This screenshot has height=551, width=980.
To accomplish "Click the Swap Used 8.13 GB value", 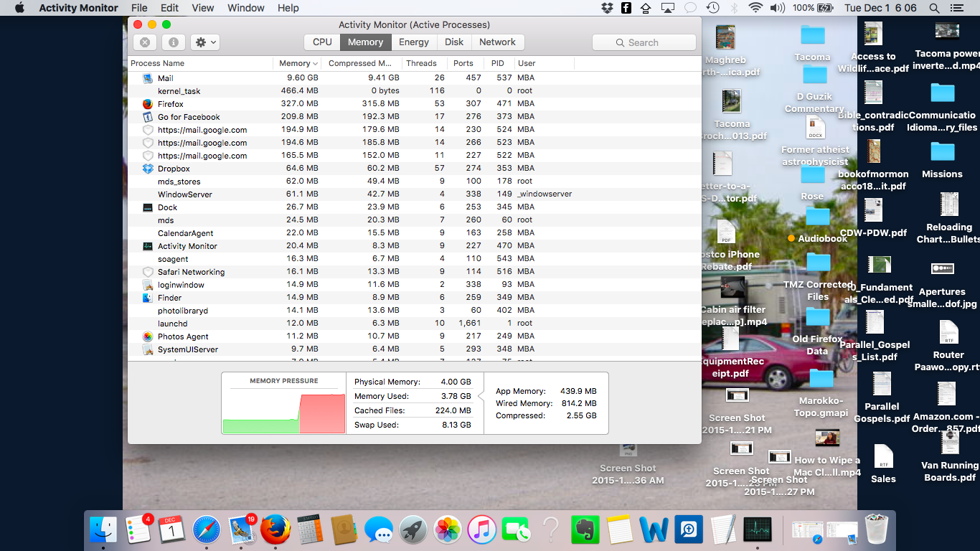I will 456,425.
